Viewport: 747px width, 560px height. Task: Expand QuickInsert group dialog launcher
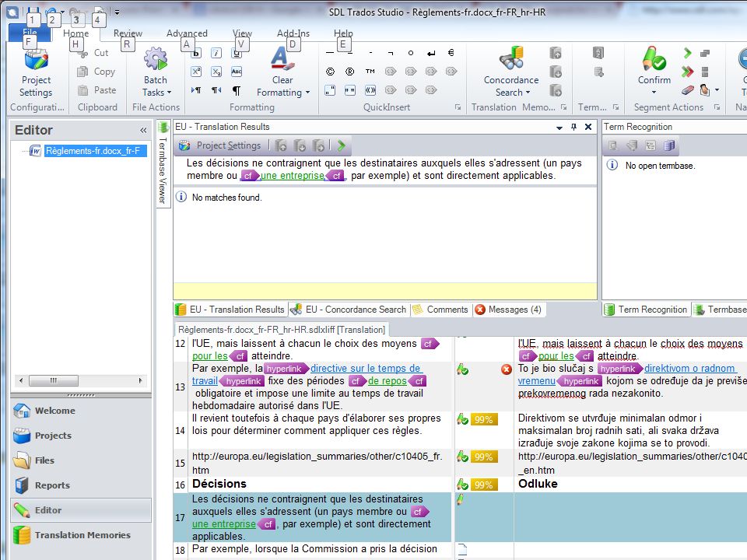click(458, 107)
